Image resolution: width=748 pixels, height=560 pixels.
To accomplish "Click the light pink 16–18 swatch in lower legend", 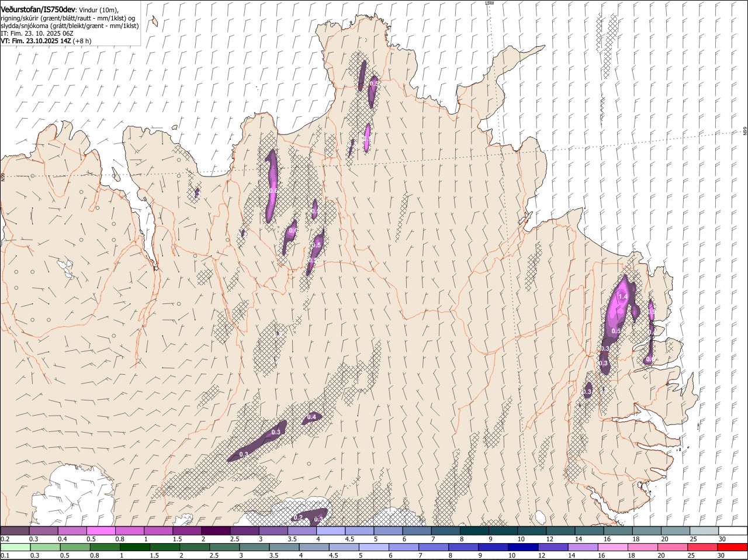I will 612,547.
